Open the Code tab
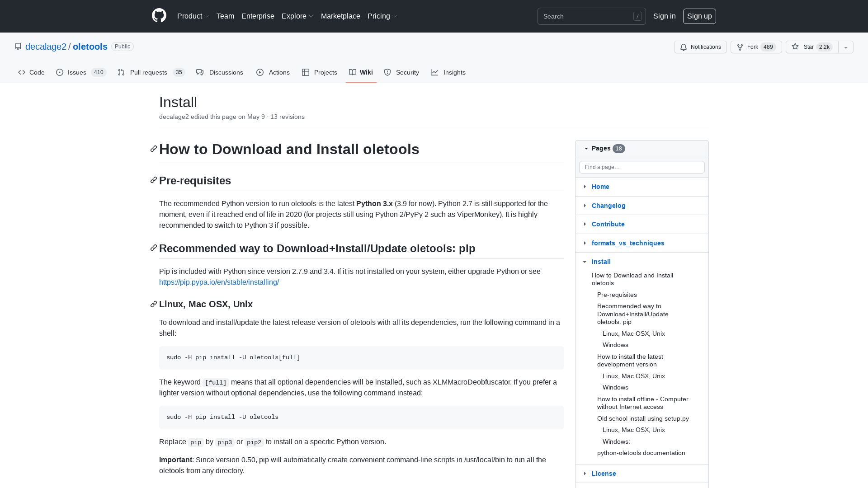 [31, 72]
